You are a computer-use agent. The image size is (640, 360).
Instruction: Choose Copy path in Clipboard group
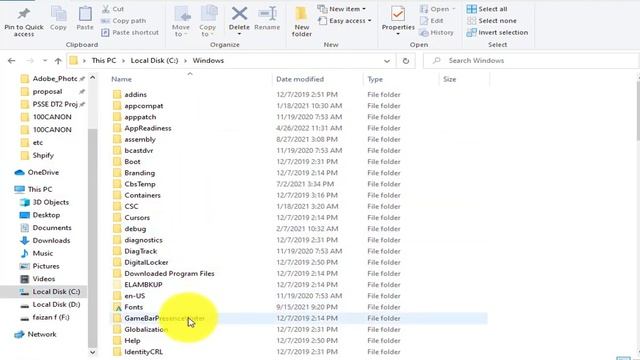(x=124, y=20)
